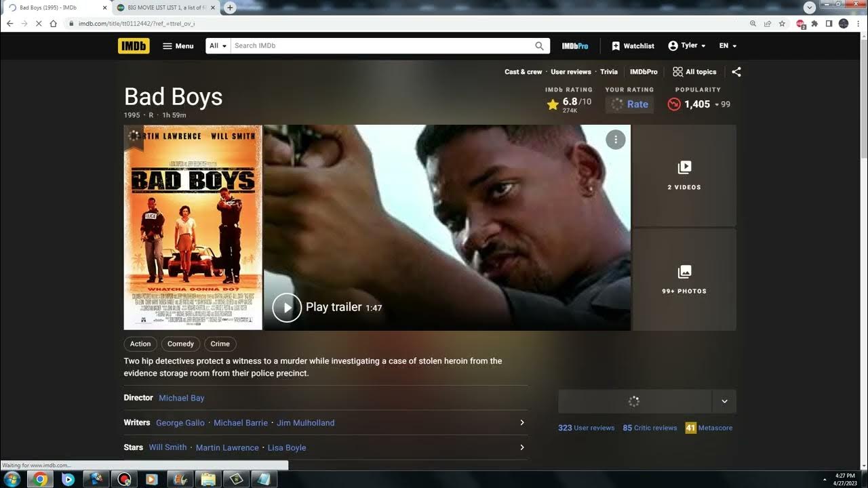The width and height of the screenshot is (868, 488).
Task: Click the zoom magnifier icon in address bar
Action: click(753, 23)
